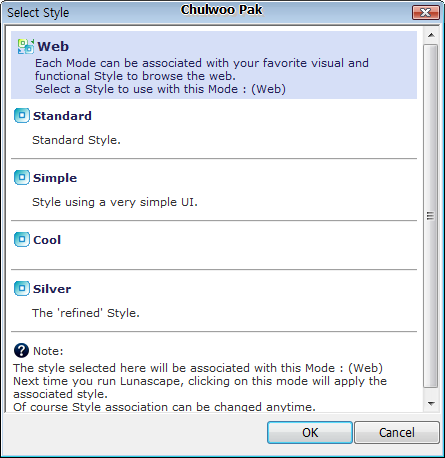The width and height of the screenshot is (445, 458).
Task: Click the vertical scrollbar thumb grip
Action: [431, 216]
